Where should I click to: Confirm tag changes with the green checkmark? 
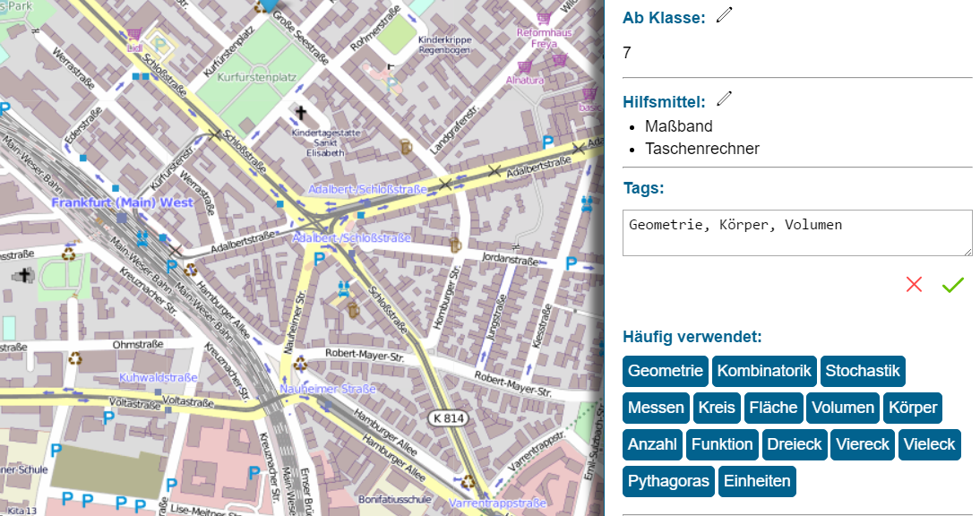click(953, 284)
